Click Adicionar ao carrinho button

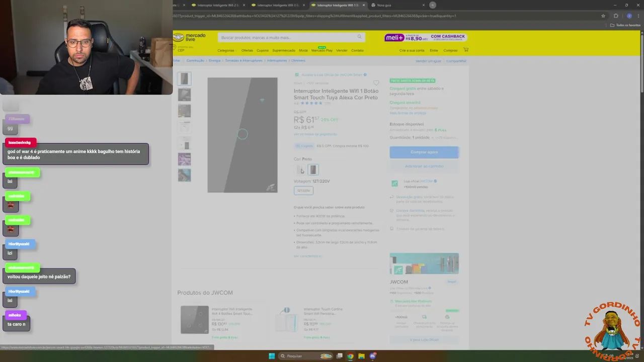coord(424,166)
